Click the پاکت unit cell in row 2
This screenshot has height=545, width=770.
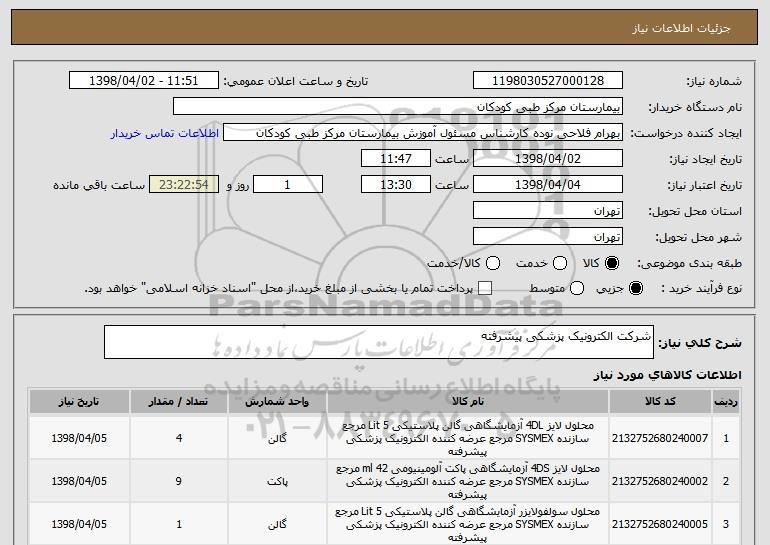click(277, 482)
